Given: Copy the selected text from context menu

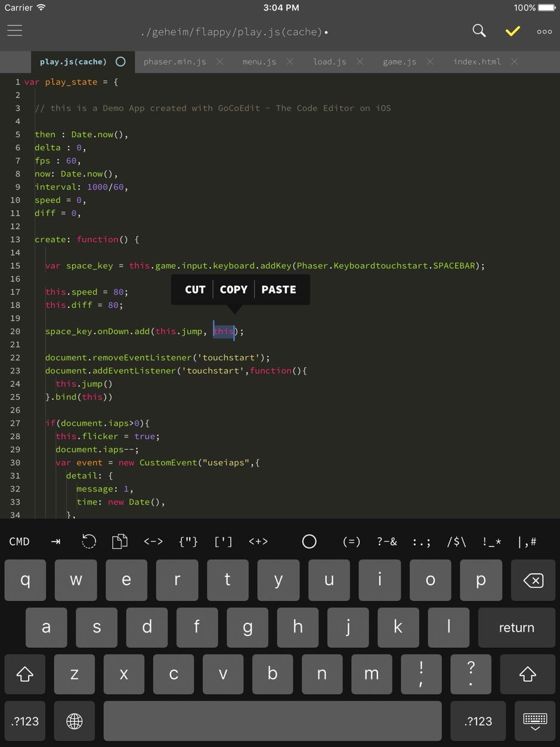Looking at the screenshot, I should [x=233, y=289].
